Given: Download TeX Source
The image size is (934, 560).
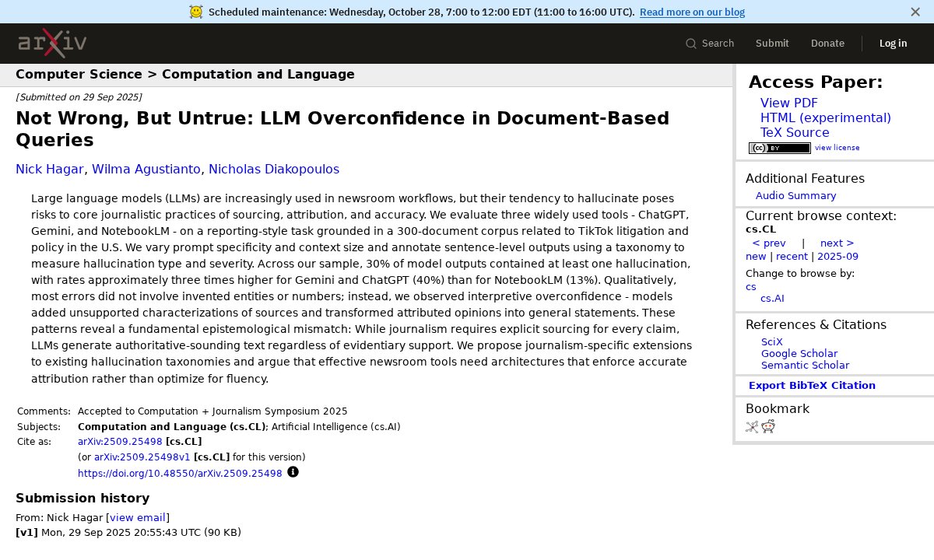Looking at the screenshot, I should click(x=795, y=133).
